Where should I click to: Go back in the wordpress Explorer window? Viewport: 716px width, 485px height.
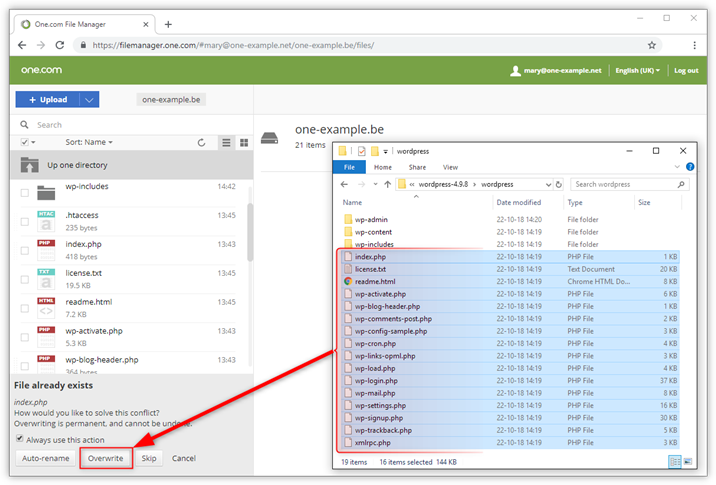coord(344,185)
